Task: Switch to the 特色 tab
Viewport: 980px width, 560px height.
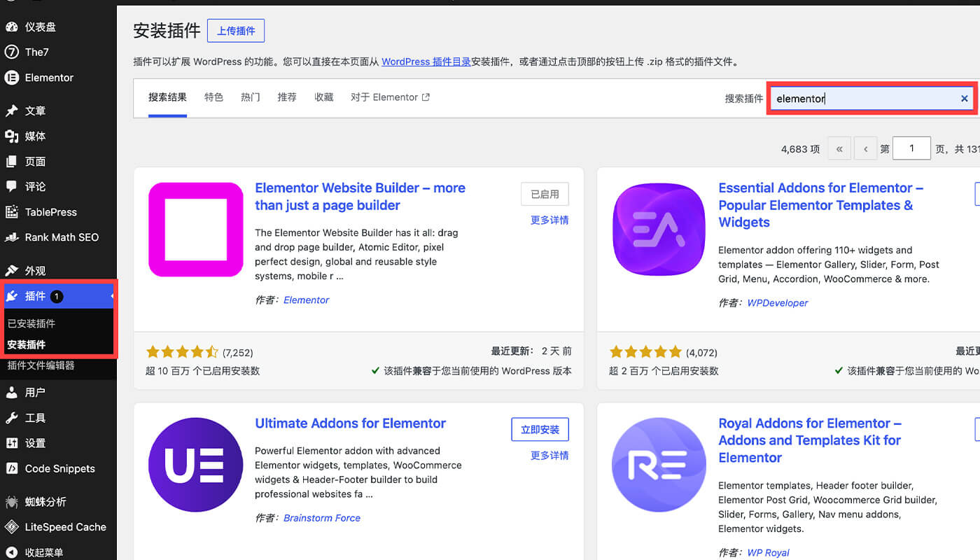Action: coord(213,97)
